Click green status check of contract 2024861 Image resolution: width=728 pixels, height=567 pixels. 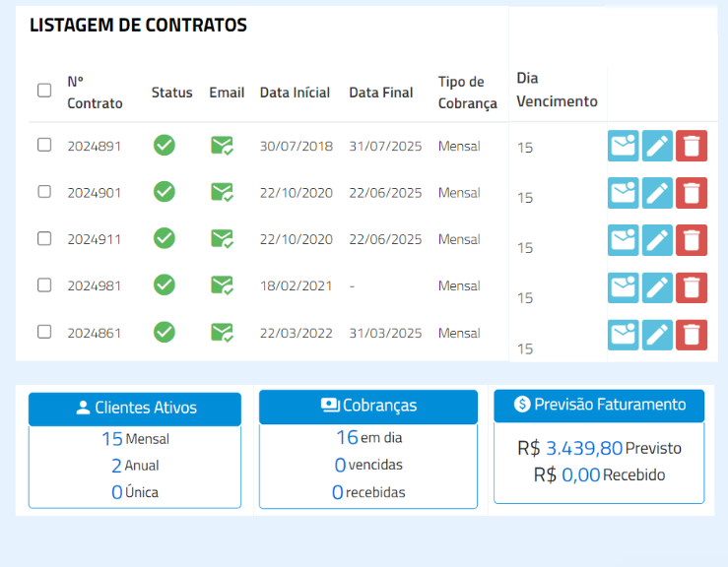click(165, 332)
